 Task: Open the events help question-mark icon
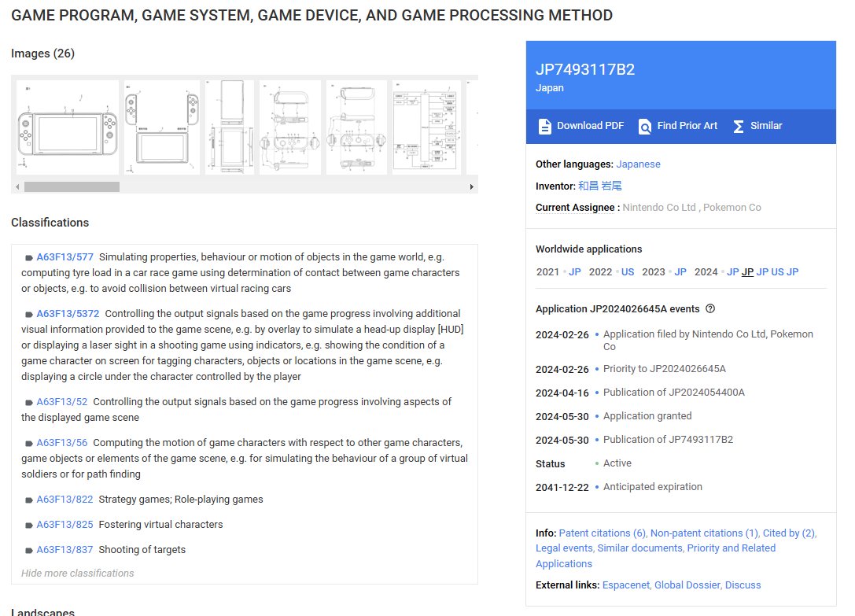click(710, 309)
